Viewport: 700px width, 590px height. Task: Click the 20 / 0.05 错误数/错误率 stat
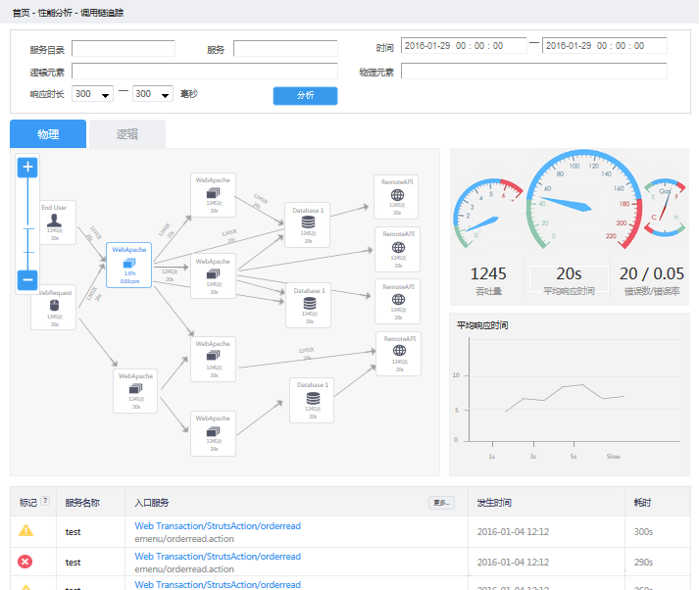point(651,280)
